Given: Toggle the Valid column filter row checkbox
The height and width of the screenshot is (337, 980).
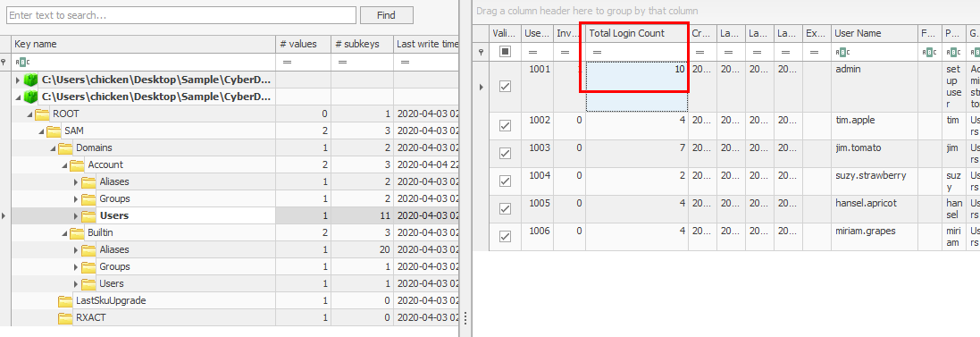Looking at the screenshot, I should tap(505, 52).
